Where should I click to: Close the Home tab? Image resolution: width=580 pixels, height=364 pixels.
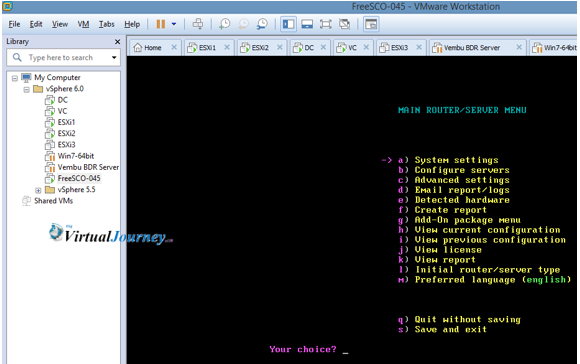click(x=174, y=47)
